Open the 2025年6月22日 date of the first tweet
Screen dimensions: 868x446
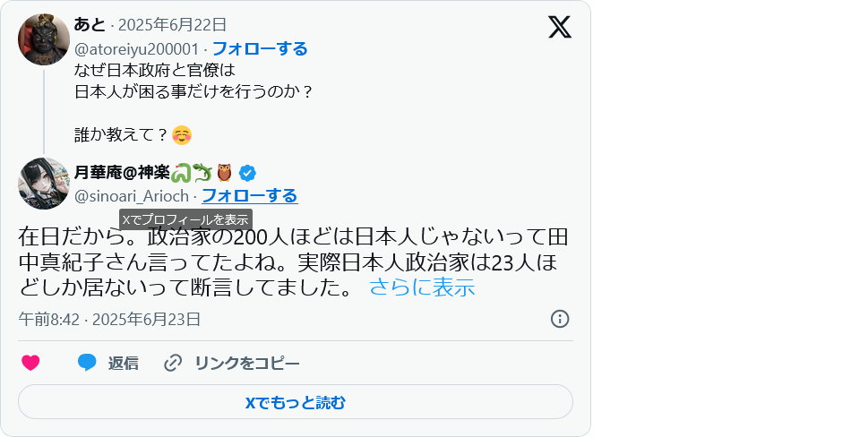coord(172,25)
